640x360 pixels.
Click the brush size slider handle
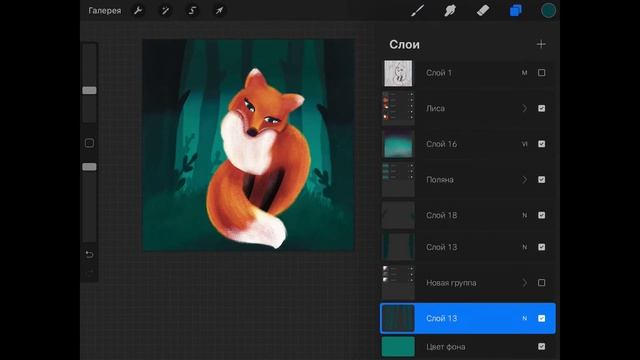click(89, 91)
